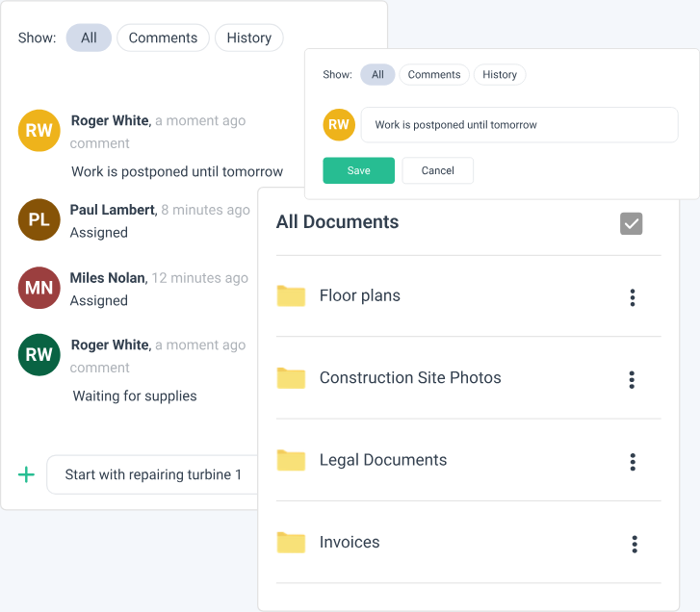Click the RW avatar in the edit popup
This screenshot has height=612, width=700.
tap(339, 124)
